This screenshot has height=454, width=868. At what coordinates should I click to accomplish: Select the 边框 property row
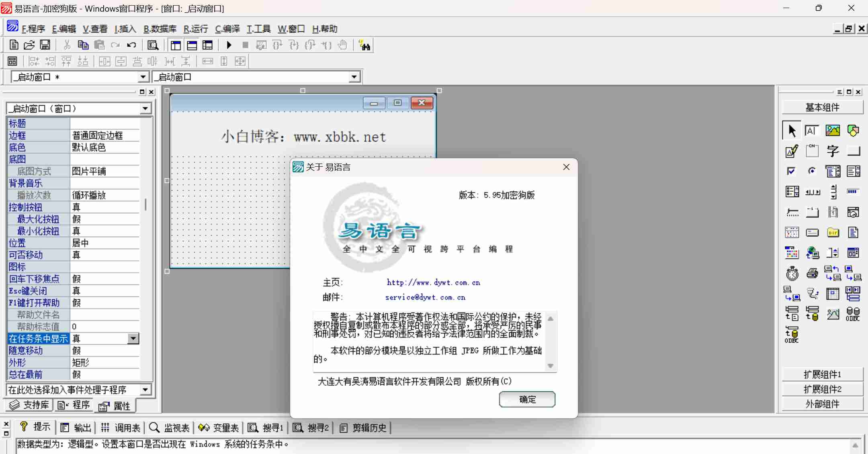click(x=74, y=135)
